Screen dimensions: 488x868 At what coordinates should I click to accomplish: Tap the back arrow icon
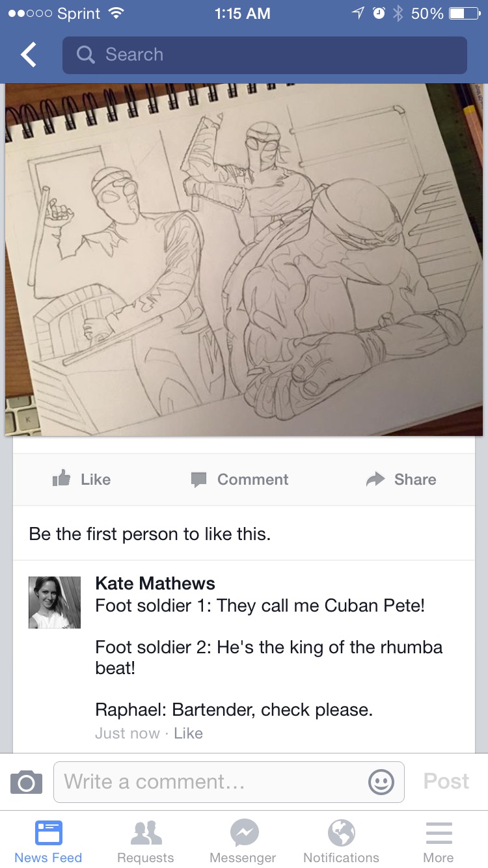[x=29, y=55]
